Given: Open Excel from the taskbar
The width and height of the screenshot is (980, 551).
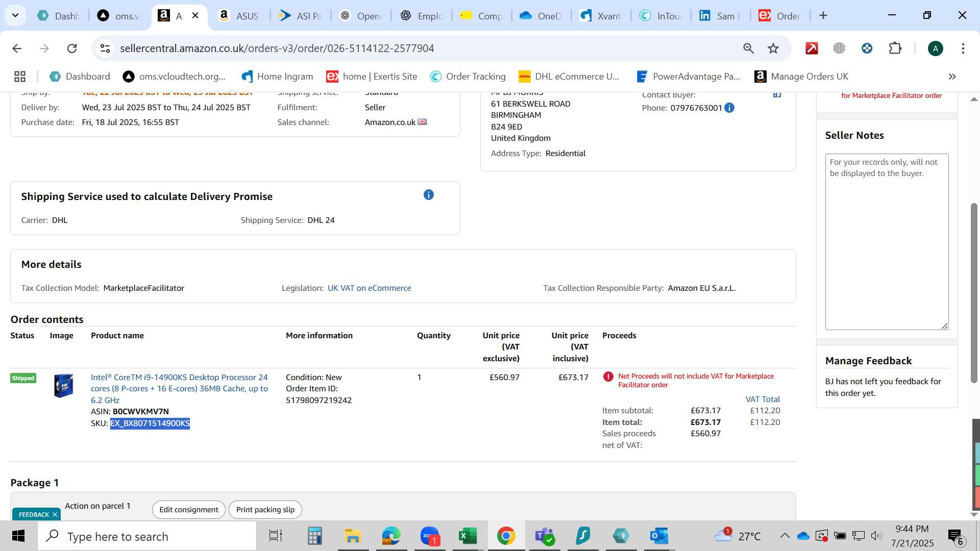Looking at the screenshot, I should [x=468, y=536].
